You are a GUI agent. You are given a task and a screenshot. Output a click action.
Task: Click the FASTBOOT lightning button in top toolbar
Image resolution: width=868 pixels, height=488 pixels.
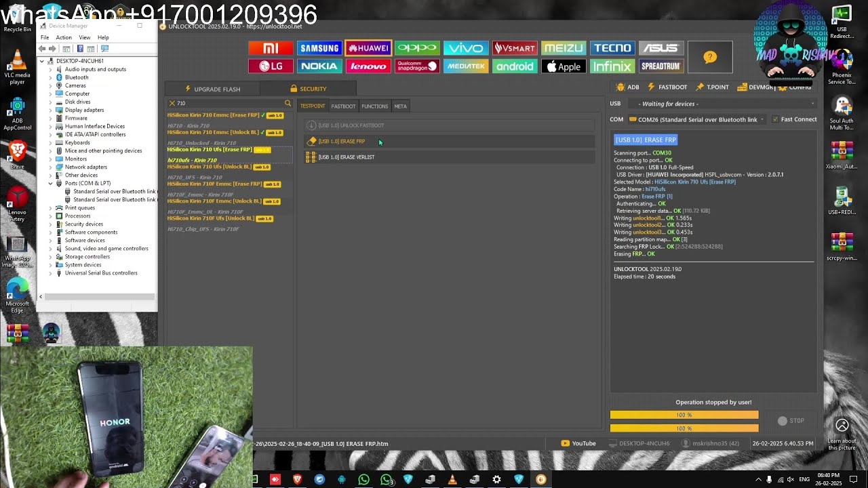click(x=668, y=87)
